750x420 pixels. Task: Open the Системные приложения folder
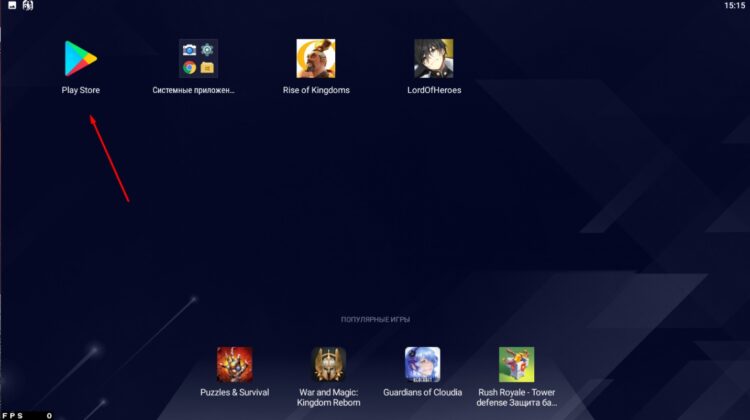click(198, 59)
